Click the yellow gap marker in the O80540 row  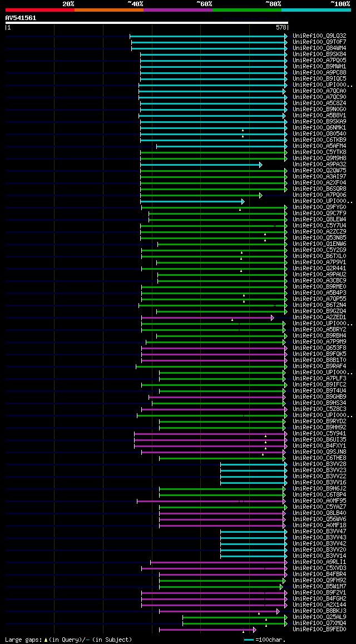click(243, 136)
